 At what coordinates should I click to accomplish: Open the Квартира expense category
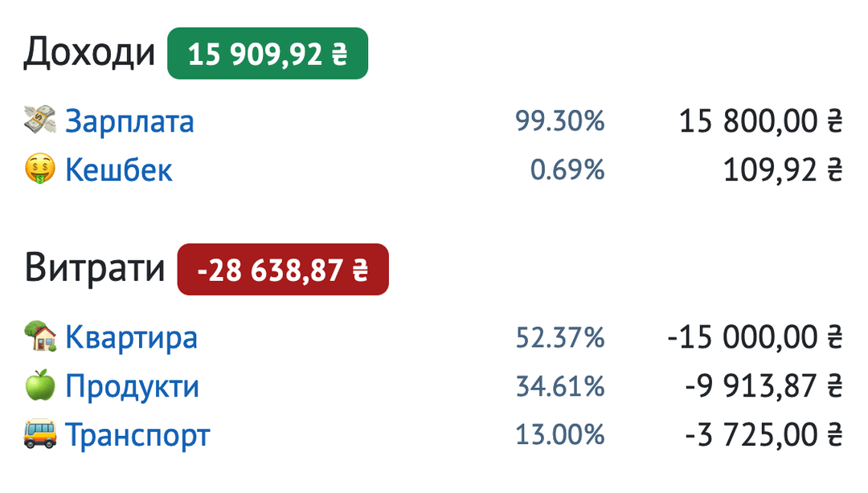(x=131, y=337)
